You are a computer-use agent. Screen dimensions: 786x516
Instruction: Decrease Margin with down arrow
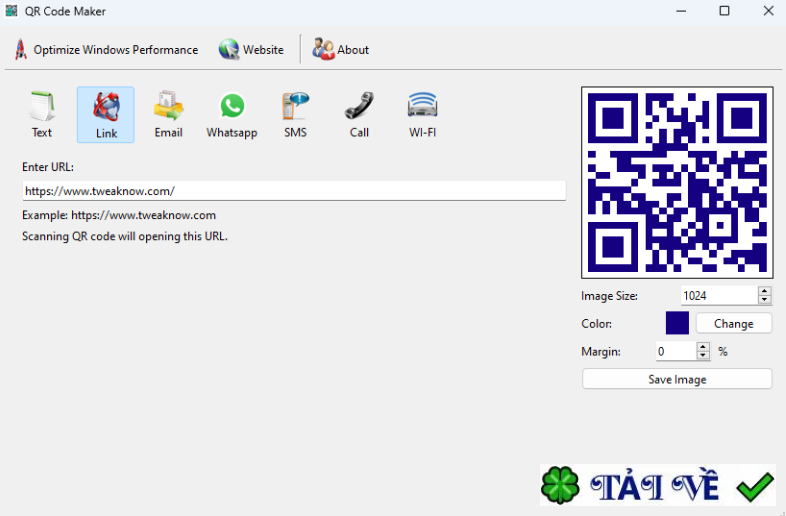coord(703,356)
